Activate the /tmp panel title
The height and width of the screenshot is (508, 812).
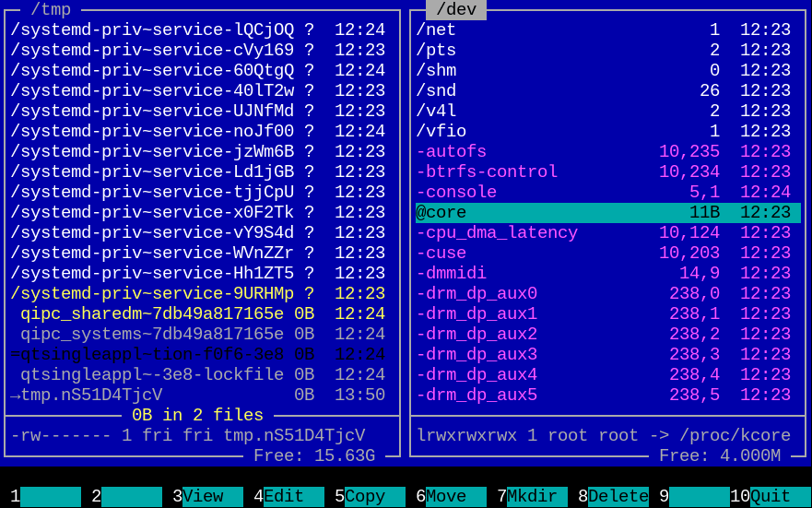(50, 10)
